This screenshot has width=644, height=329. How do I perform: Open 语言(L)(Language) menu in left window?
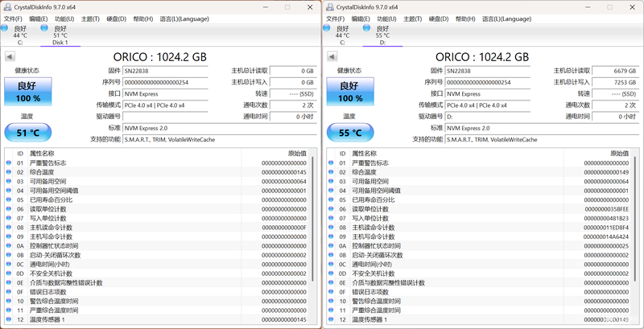tap(184, 19)
